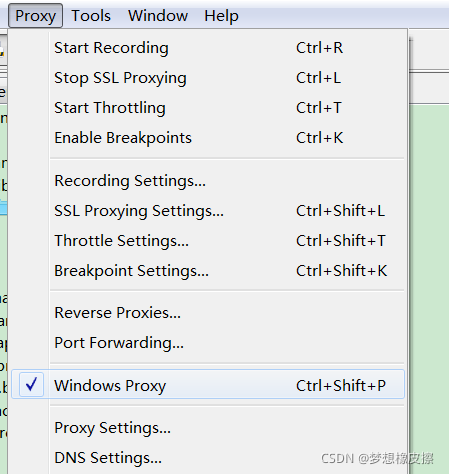Open Port Forwarding option
This screenshot has height=474, width=449.
point(208,343)
